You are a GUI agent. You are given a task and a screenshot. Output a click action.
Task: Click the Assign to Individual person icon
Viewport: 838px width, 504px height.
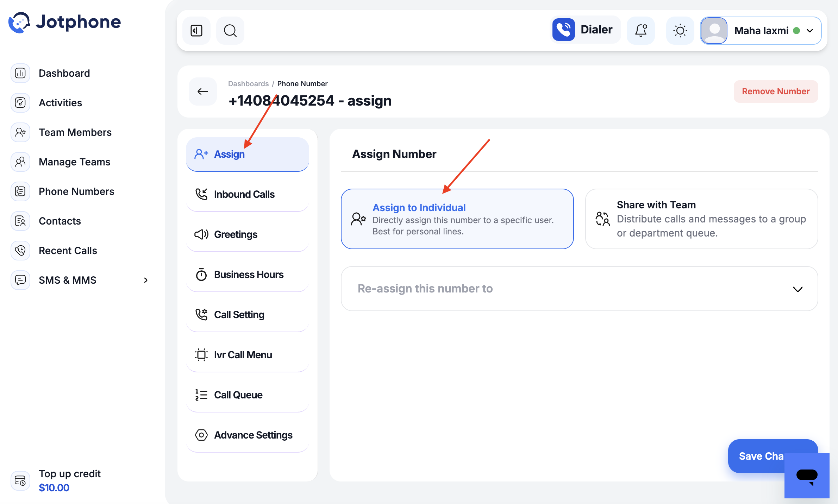(358, 219)
